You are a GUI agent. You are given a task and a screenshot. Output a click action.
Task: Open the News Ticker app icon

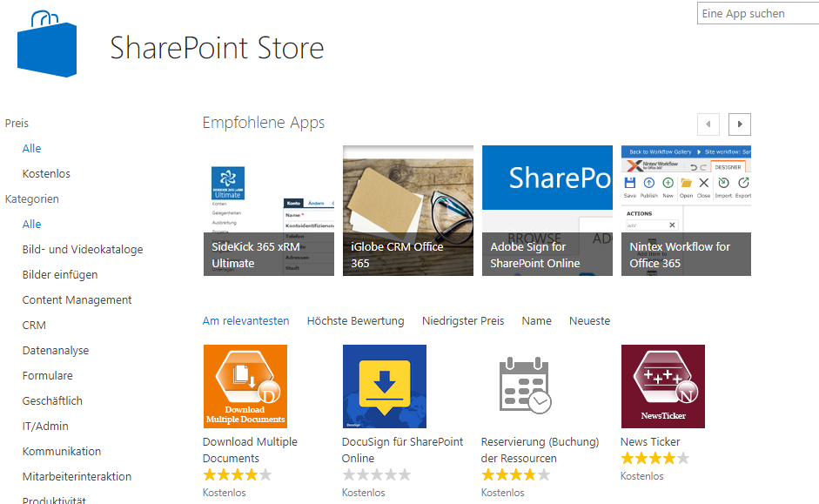(662, 386)
